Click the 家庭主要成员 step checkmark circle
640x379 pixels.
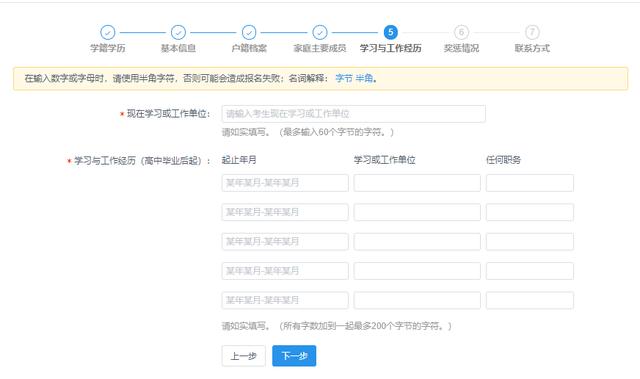pos(320,32)
